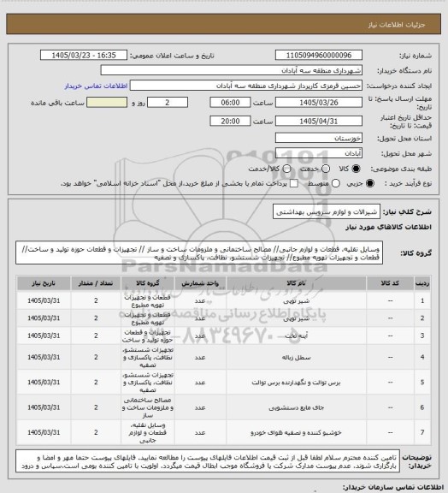Click the buyer name field شهرداری منطقه سه آبادان
This screenshot has width=448, height=493.
231,70
